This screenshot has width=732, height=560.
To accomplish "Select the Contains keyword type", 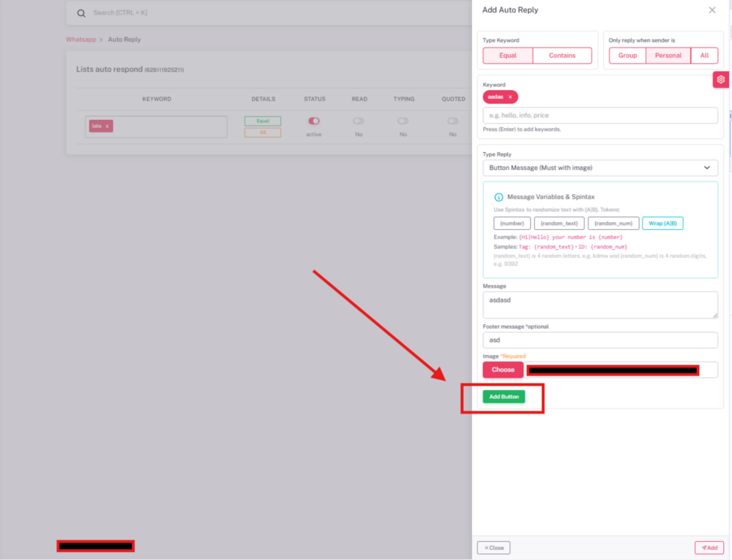I will tap(561, 56).
